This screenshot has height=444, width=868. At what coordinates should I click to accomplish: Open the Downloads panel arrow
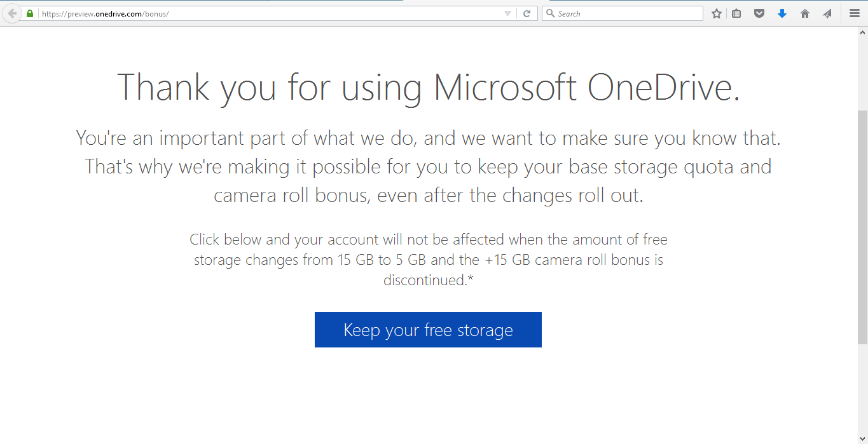782,13
